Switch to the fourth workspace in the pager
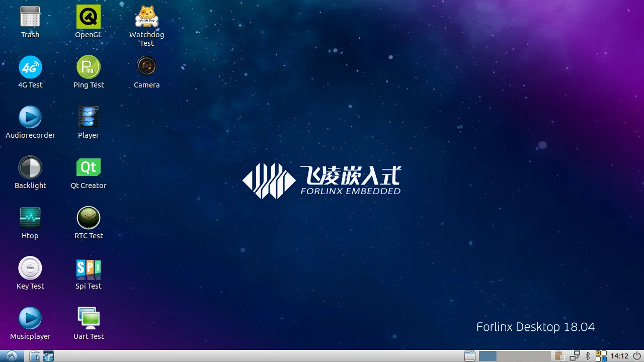Viewport: 644px width, 362px height. tap(542, 356)
